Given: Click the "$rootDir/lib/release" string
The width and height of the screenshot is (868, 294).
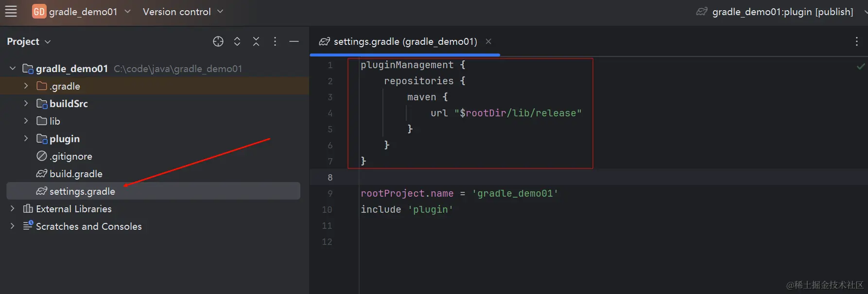Looking at the screenshot, I should (x=518, y=113).
